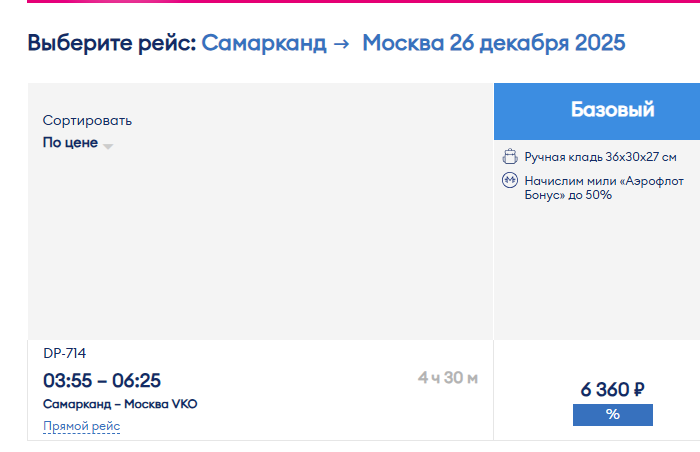Screen dimensions: 700x452
Task: Select the Базовый tariff header
Action: click(597, 111)
